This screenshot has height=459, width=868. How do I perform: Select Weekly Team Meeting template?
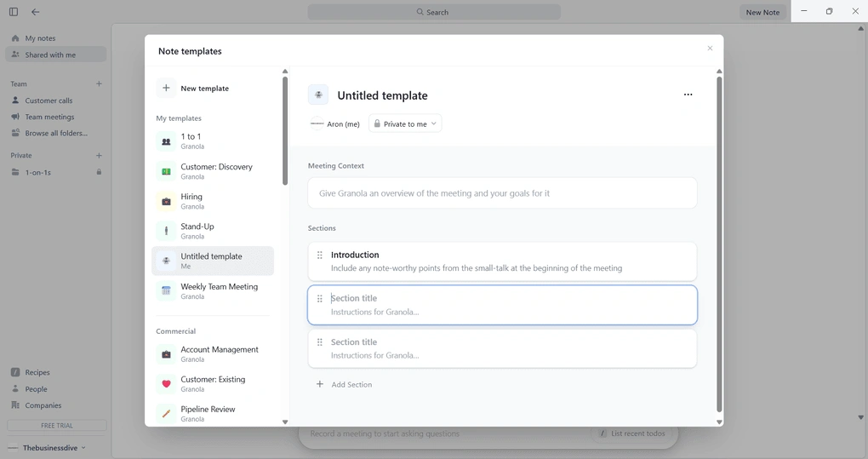pyautogui.click(x=213, y=290)
